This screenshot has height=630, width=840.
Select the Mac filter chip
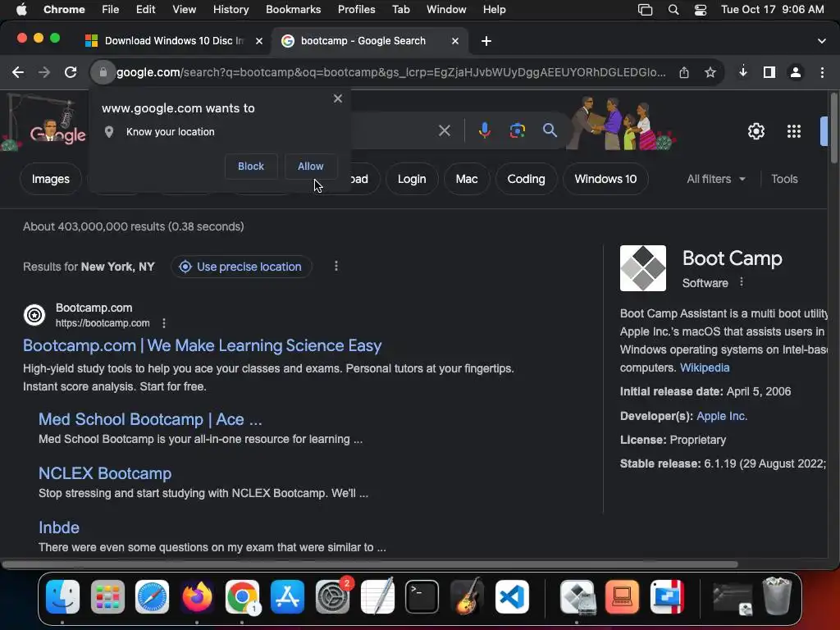[x=467, y=179]
